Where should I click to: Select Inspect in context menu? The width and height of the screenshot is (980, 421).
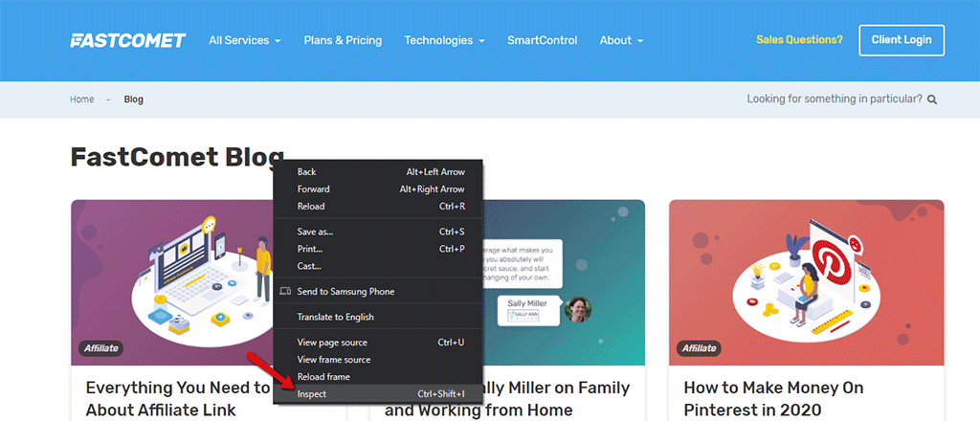[378, 394]
